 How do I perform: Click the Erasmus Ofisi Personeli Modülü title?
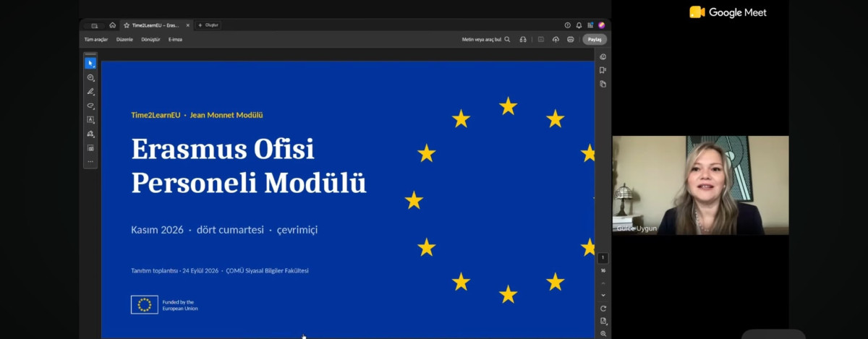pos(249,166)
